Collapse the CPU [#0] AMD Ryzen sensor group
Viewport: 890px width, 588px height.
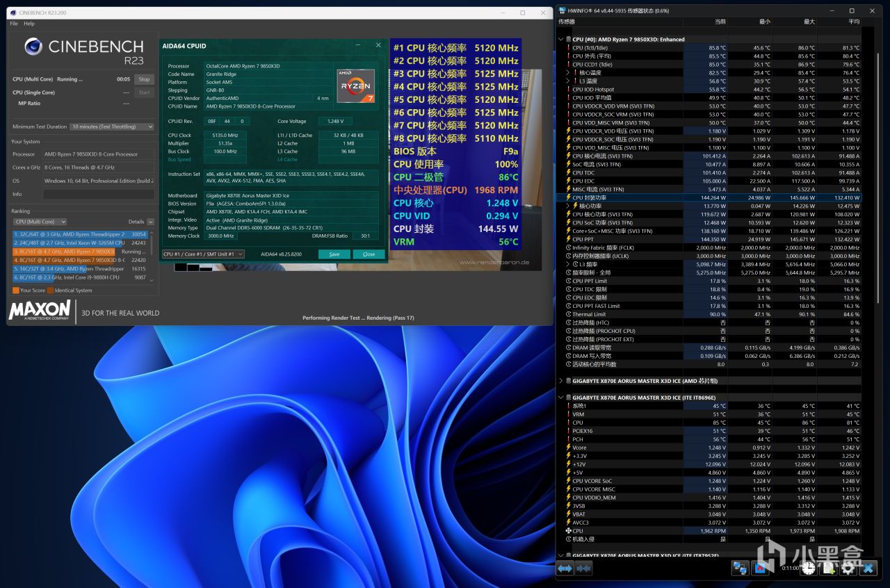(562, 40)
